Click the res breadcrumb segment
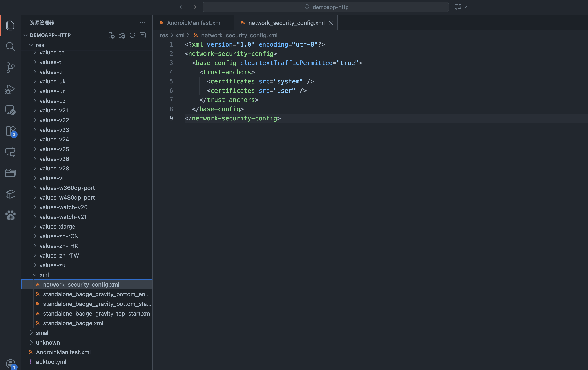Screen dimensions: 588x370 164,35
